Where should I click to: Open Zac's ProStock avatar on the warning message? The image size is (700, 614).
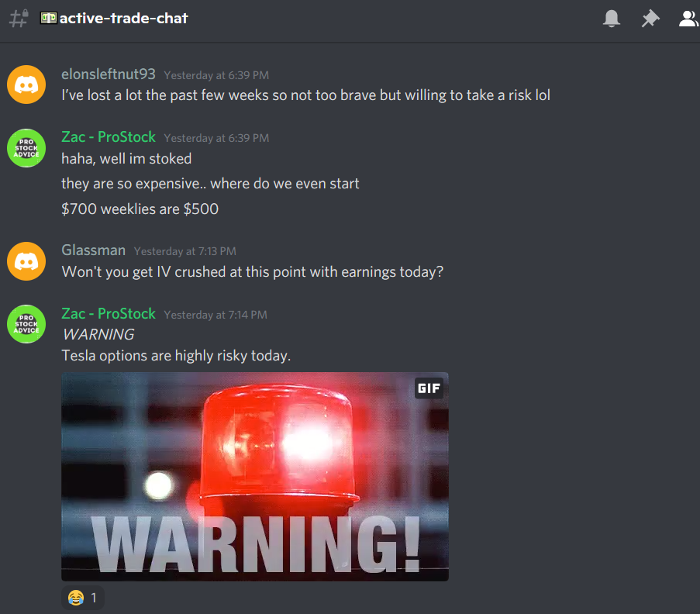click(x=26, y=324)
